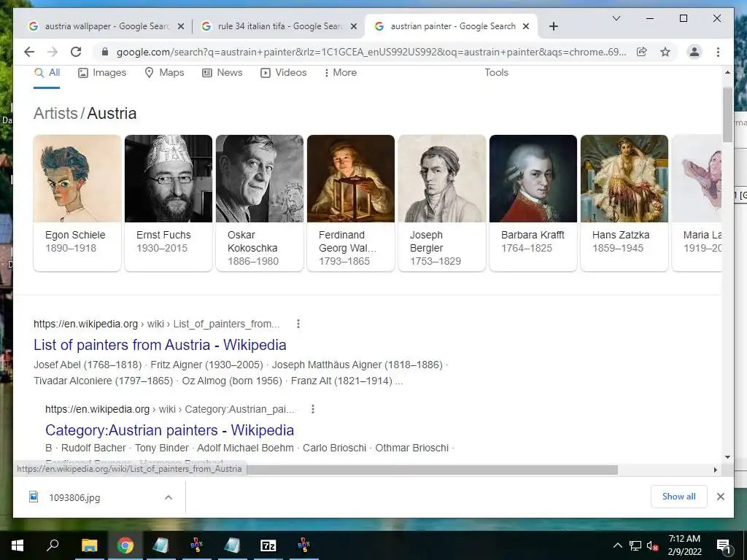Open a new tab with the plus button
The width and height of the screenshot is (747, 560).
(x=553, y=26)
